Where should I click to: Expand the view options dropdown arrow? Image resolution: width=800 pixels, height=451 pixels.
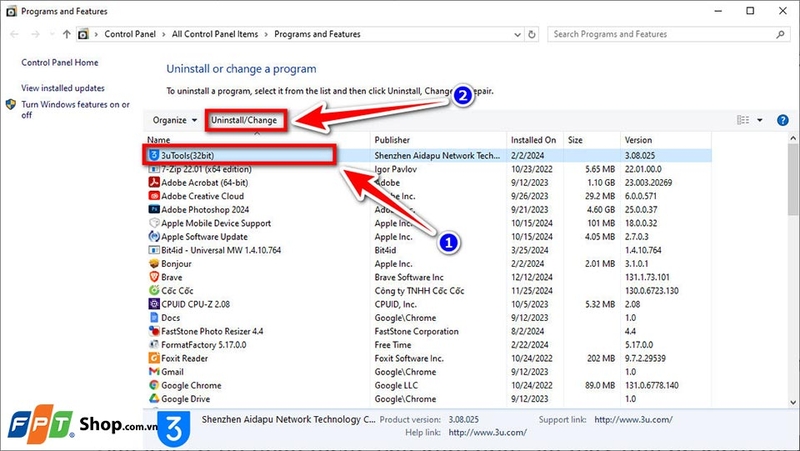pos(760,120)
